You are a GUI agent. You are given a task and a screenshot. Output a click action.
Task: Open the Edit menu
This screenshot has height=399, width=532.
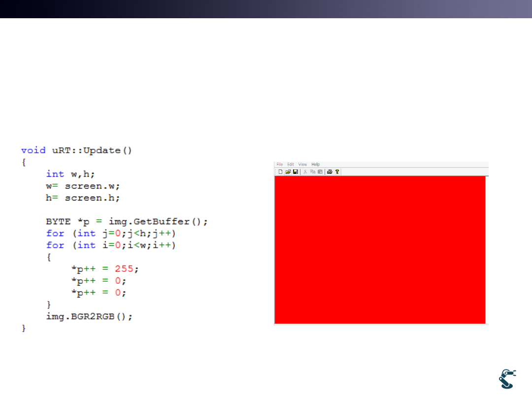[291, 164]
